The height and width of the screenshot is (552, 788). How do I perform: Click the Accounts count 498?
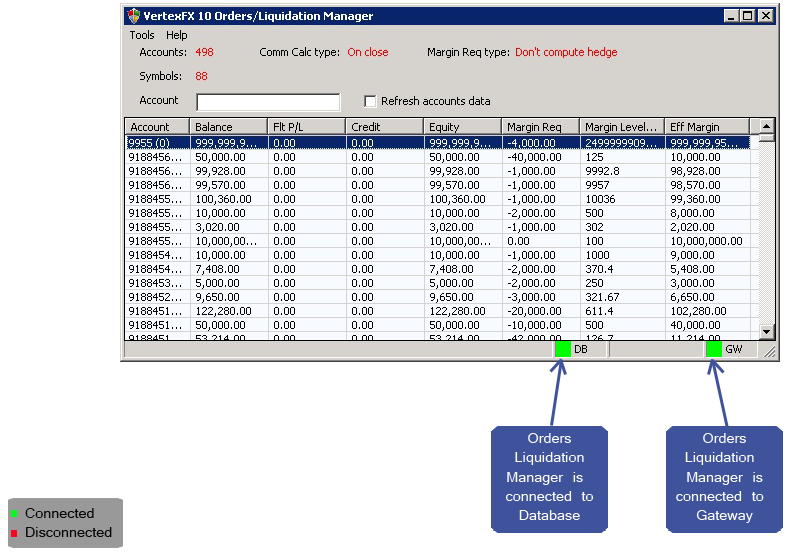pyautogui.click(x=205, y=52)
